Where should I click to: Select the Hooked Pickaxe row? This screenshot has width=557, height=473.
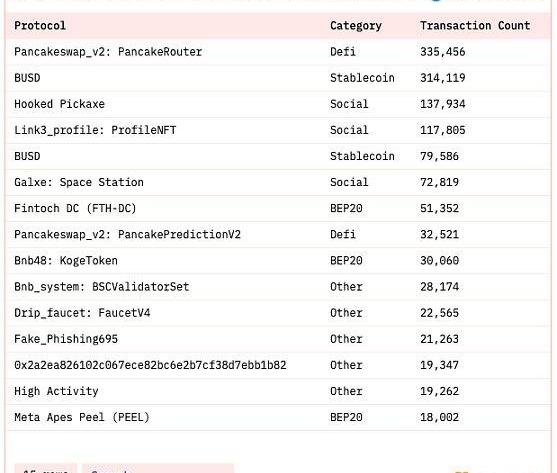click(x=278, y=104)
